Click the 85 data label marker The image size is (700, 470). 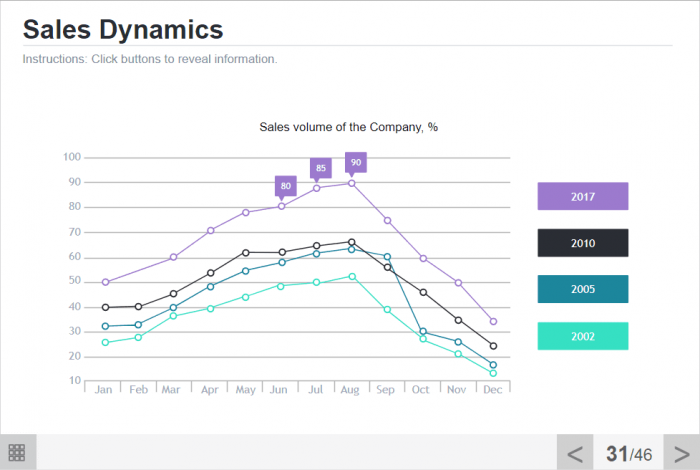[x=320, y=167]
